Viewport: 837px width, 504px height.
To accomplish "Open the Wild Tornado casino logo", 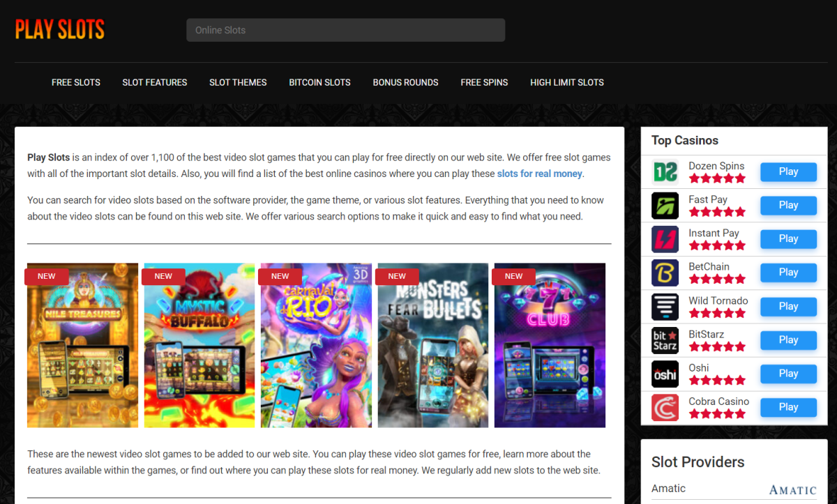I will (x=665, y=307).
